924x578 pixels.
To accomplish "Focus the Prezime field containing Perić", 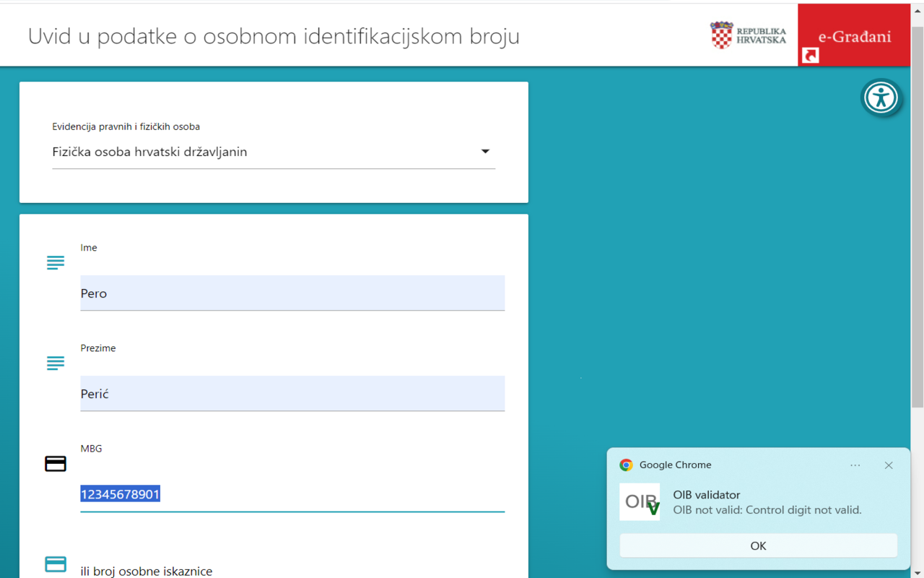I will (x=292, y=394).
